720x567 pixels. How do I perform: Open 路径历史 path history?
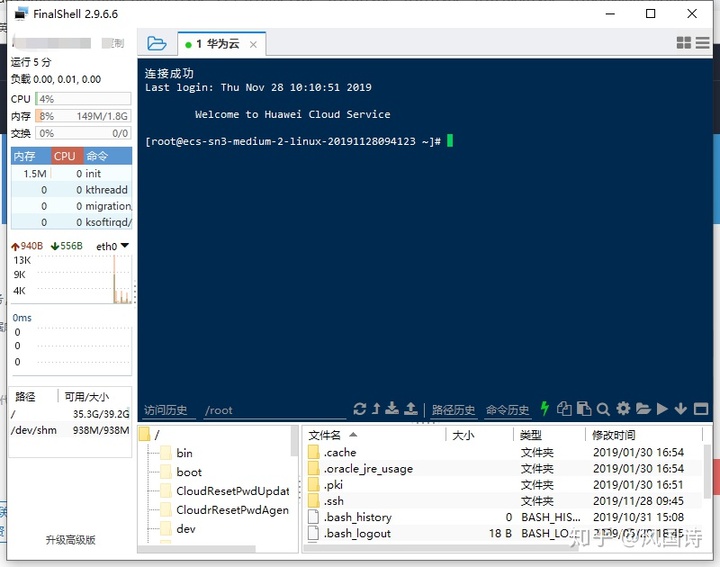pyautogui.click(x=453, y=410)
